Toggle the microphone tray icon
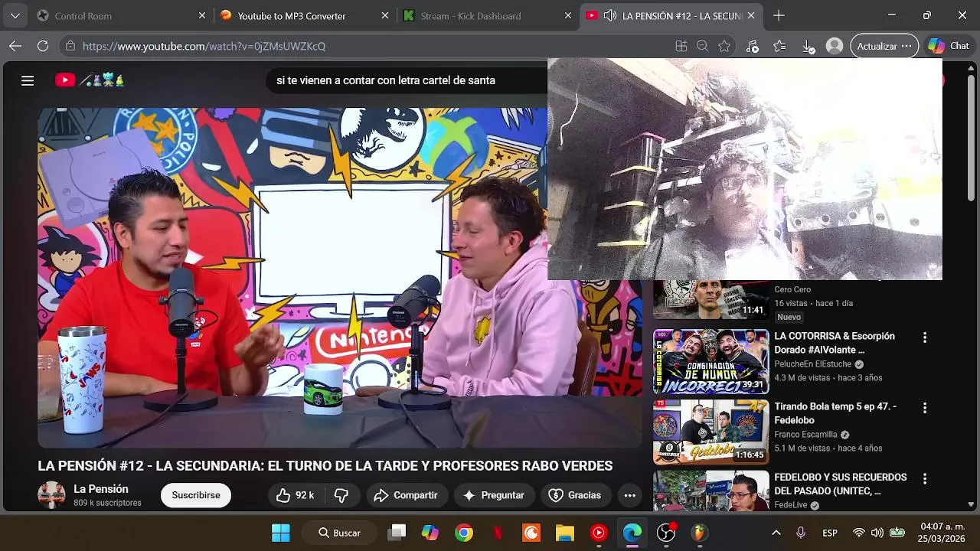980x551 pixels. [801, 533]
